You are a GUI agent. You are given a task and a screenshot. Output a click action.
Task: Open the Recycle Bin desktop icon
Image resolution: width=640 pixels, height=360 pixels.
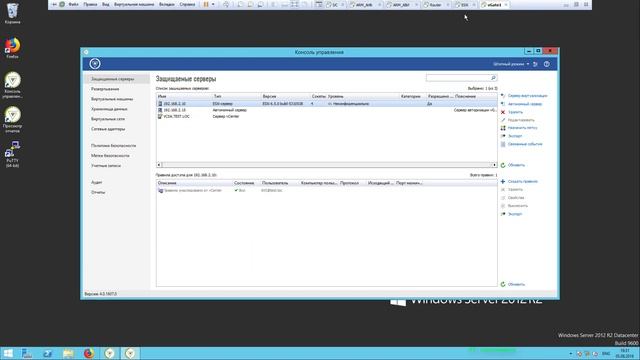(x=13, y=12)
